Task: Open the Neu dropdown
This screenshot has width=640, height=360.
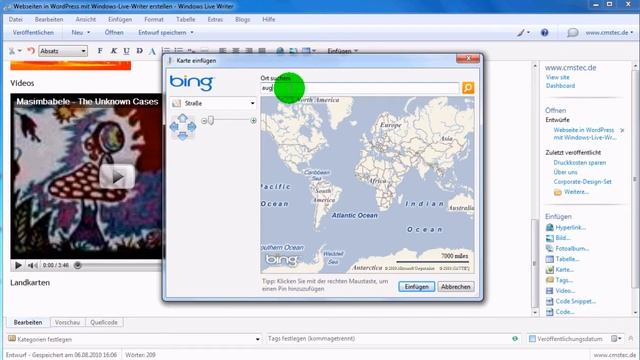Action: 80,33
